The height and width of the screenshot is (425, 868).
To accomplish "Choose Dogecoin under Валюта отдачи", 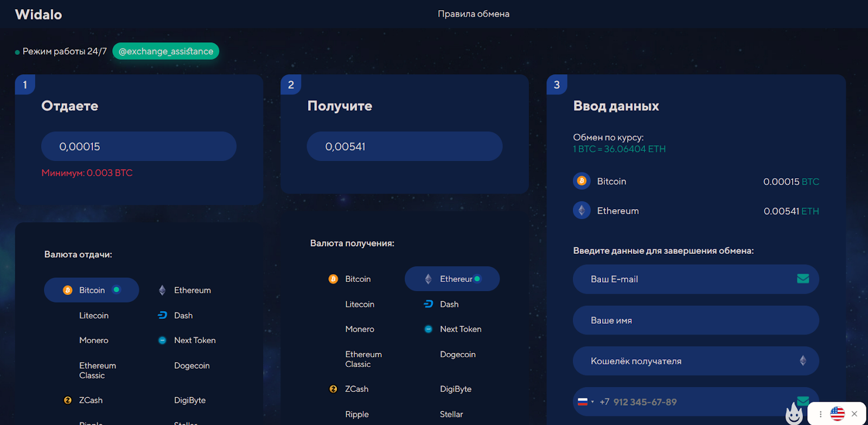I will [x=192, y=366].
